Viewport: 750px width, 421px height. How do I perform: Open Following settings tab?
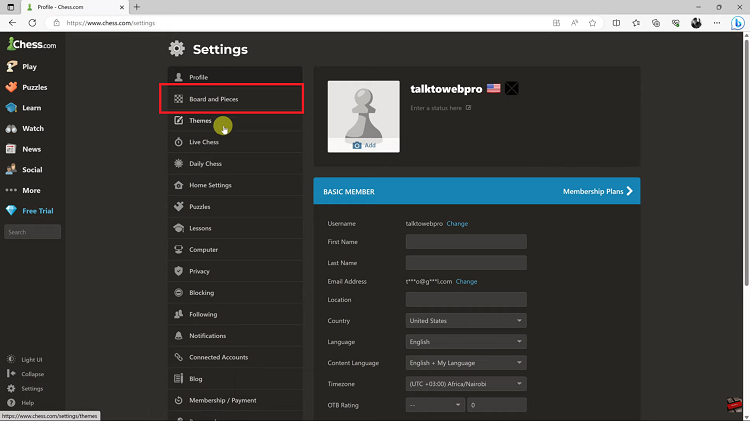coord(235,314)
